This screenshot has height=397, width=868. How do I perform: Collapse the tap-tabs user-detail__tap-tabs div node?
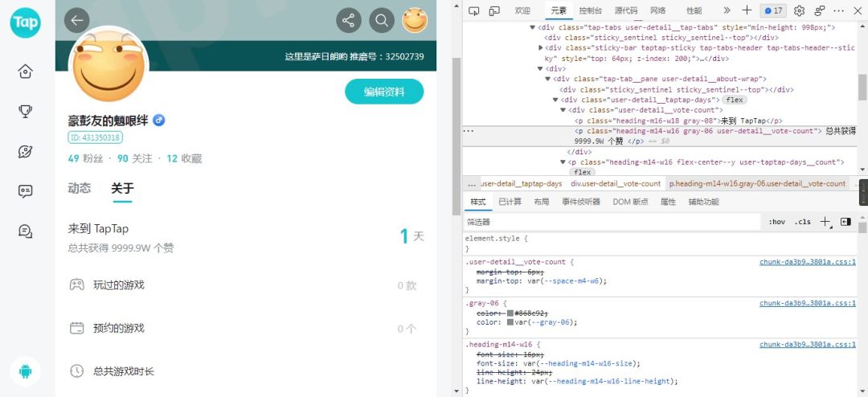click(x=533, y=27)
